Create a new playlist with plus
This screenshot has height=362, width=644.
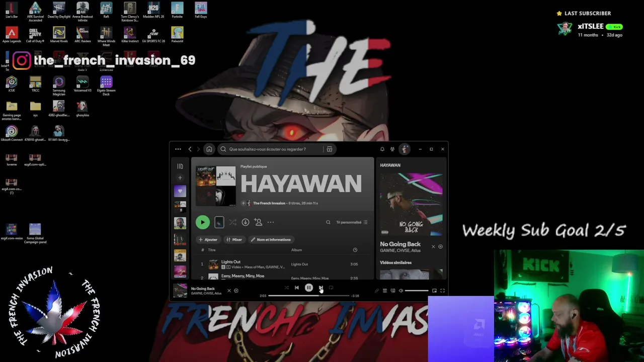[180, 177]
